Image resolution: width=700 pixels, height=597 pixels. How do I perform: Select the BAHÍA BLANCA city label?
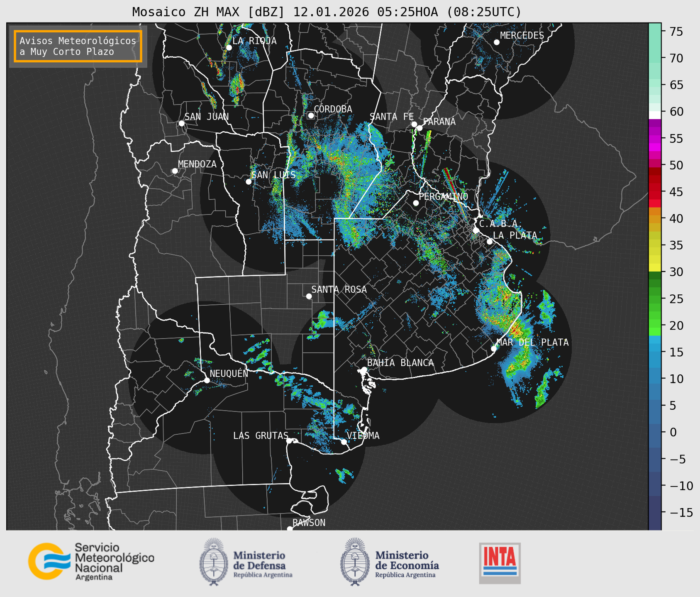[400, 363]
